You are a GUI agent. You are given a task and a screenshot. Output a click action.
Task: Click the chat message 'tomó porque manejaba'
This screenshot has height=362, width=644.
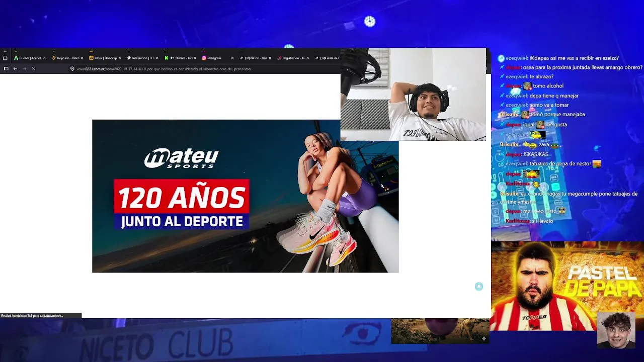pyautogui.click(x=557, y=114)
